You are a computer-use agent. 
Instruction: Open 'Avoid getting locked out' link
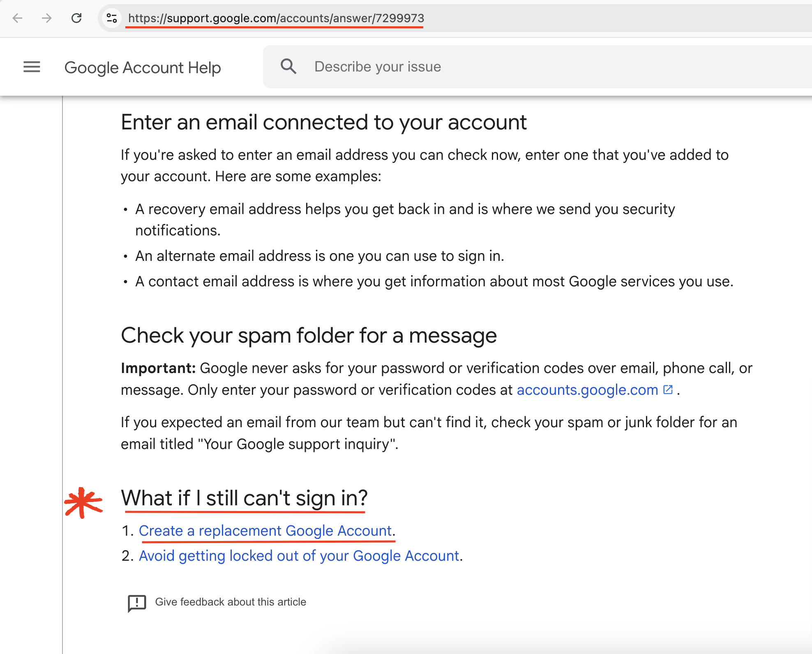(x=299, y=556)
